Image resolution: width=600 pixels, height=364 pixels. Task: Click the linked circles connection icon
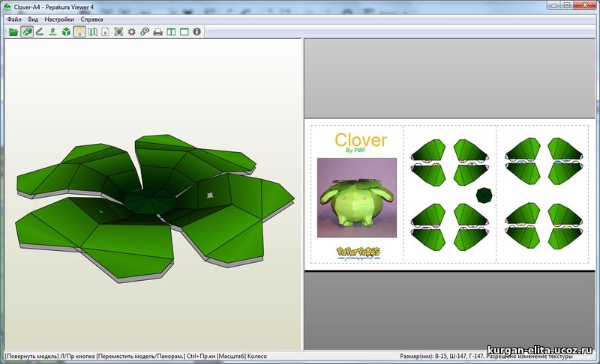[145, 31]
